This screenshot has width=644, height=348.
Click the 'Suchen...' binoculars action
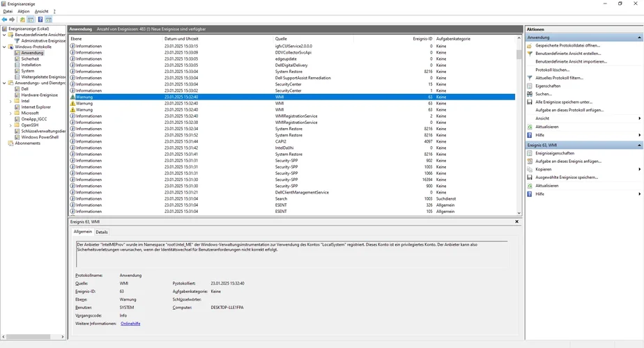544,94
